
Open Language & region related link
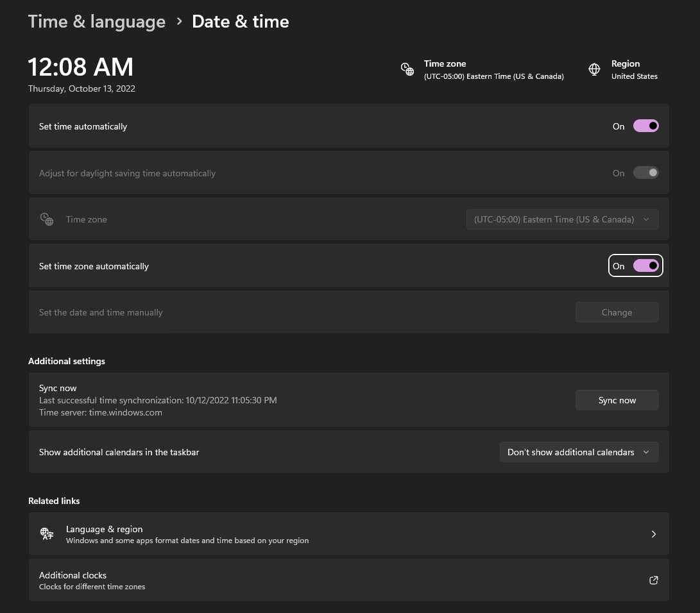(x=348, y=534)
